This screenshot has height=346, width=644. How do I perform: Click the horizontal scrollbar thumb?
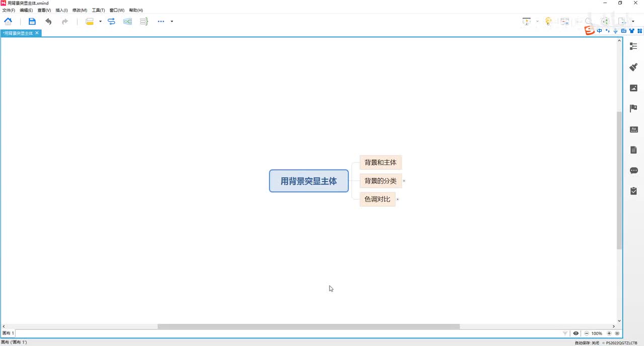(x=308, y=326)
